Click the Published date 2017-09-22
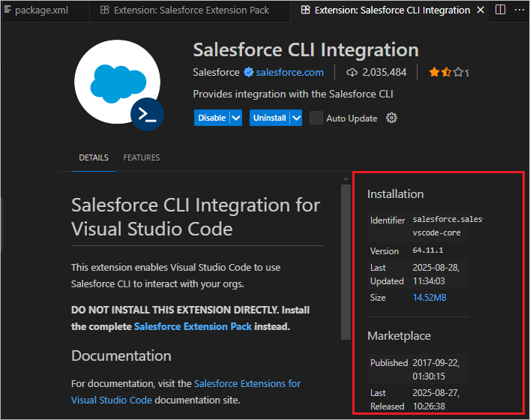This screenshot has width=530, height=420. [x=436, y=369]
